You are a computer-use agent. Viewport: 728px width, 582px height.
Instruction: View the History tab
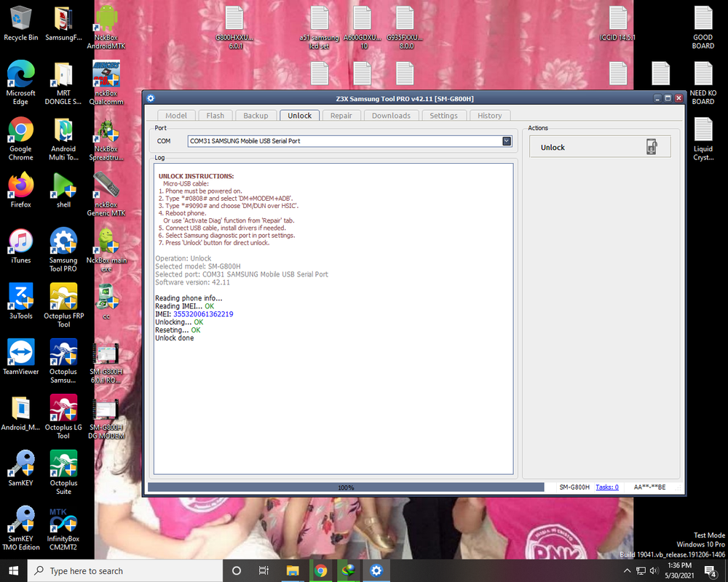coord(489,116)
